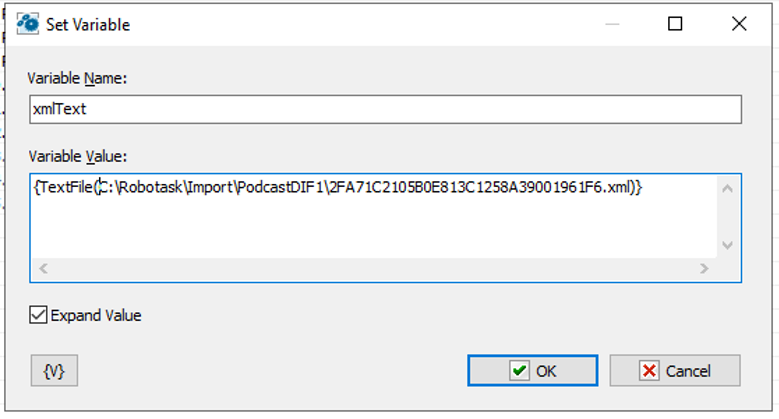Click the down arrow in Variable Value box
This screenshot has height=419, width=779.
click(727, 245)
